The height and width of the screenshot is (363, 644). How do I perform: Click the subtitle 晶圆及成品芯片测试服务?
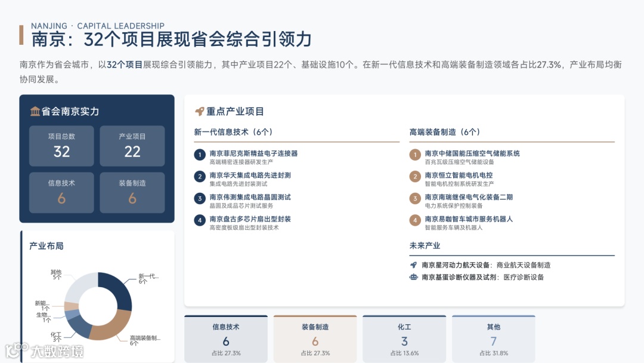pos(241,205)
